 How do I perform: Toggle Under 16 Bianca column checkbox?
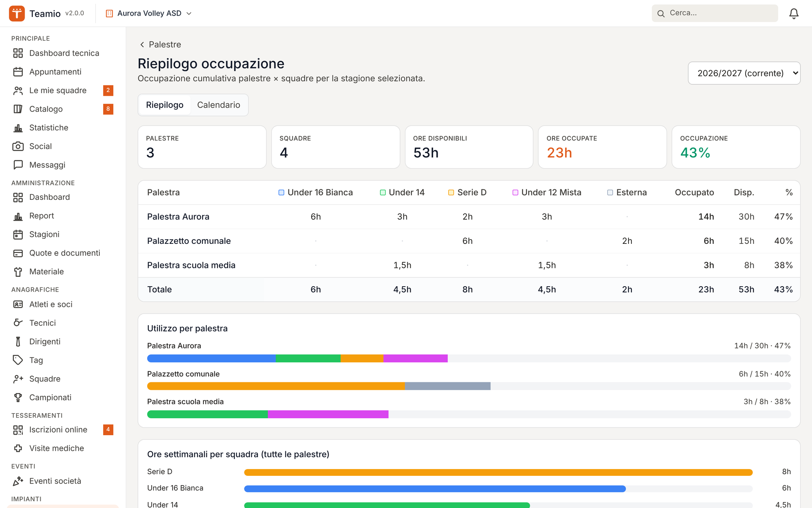tap(281, 193)
